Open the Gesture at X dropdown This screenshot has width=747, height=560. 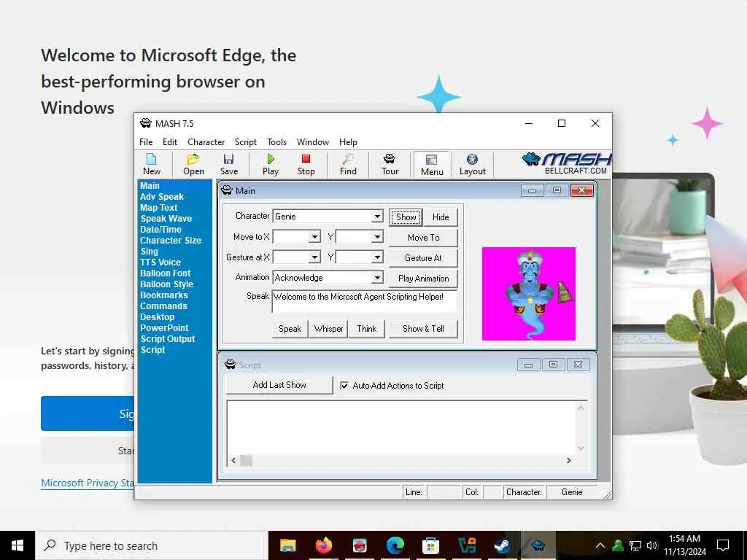[x=314, y=257]
